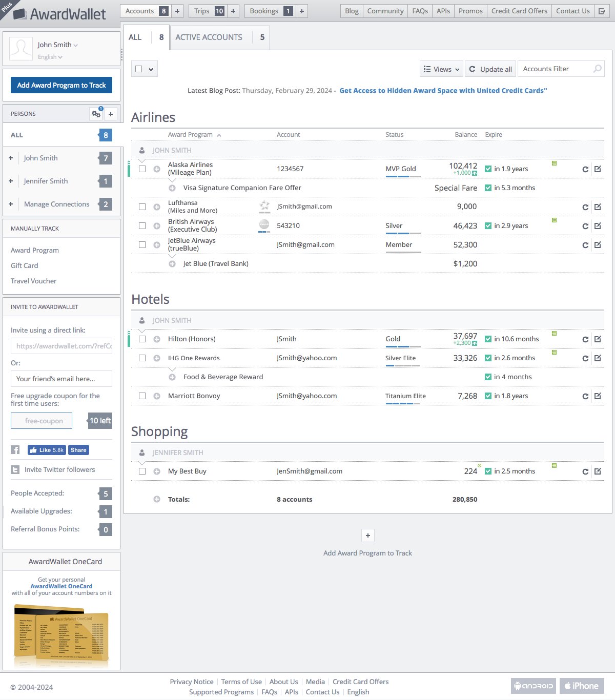This screenshot has height=700, width=615.
Task: Expand Jennifer Smith in persons list
Action: [11, 181]
